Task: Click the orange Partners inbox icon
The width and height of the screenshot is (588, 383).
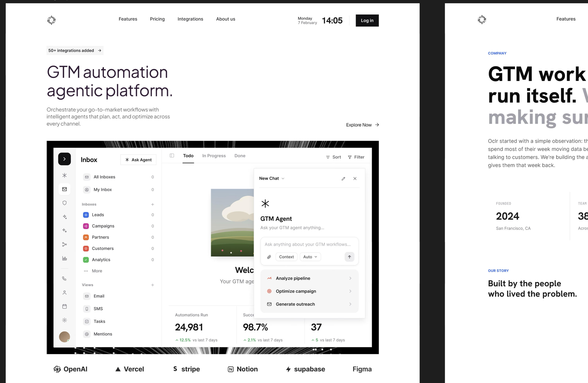Action: pos(86,237)
